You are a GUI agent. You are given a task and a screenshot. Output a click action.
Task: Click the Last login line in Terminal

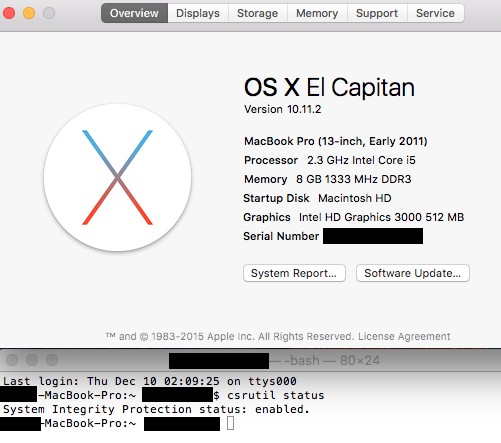pyautogui.click(x=150, y=381)
